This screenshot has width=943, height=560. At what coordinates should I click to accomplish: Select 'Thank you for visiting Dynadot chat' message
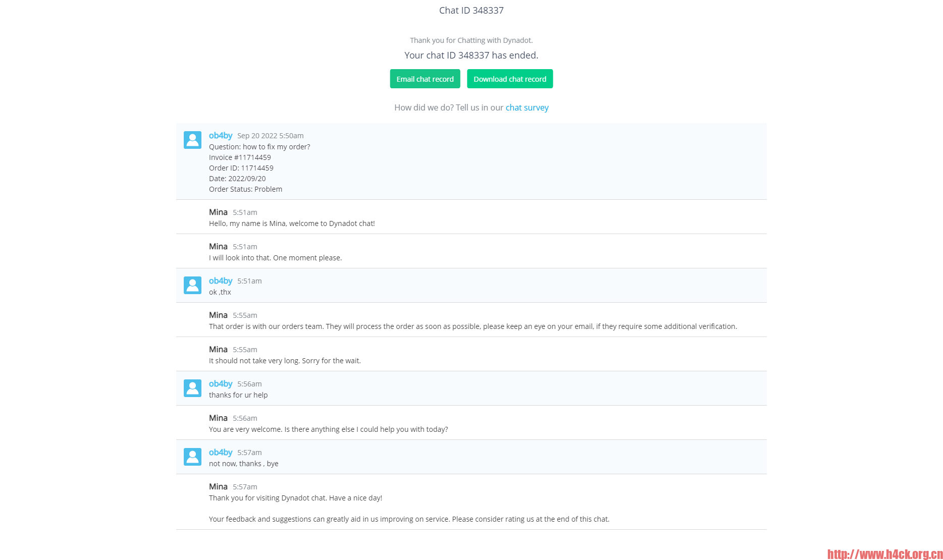[296, 498]
